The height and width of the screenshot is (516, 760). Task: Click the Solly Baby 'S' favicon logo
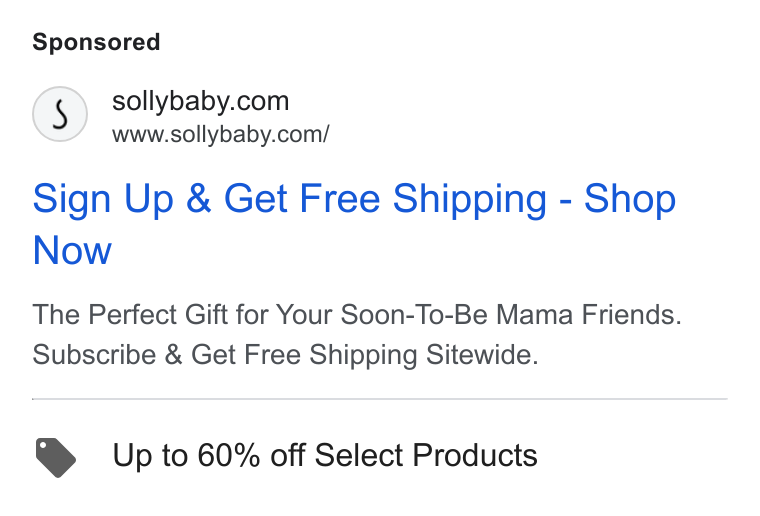tap(60, 114)
